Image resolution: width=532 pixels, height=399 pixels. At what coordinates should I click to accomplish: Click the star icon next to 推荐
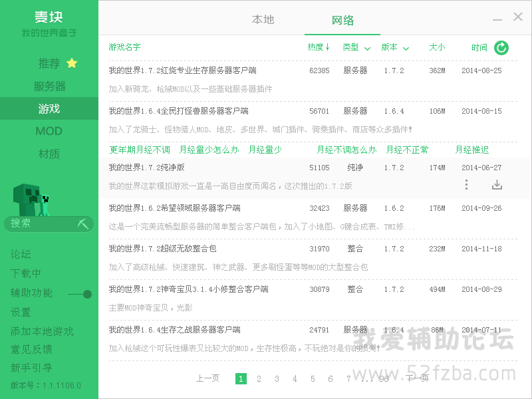72,63
